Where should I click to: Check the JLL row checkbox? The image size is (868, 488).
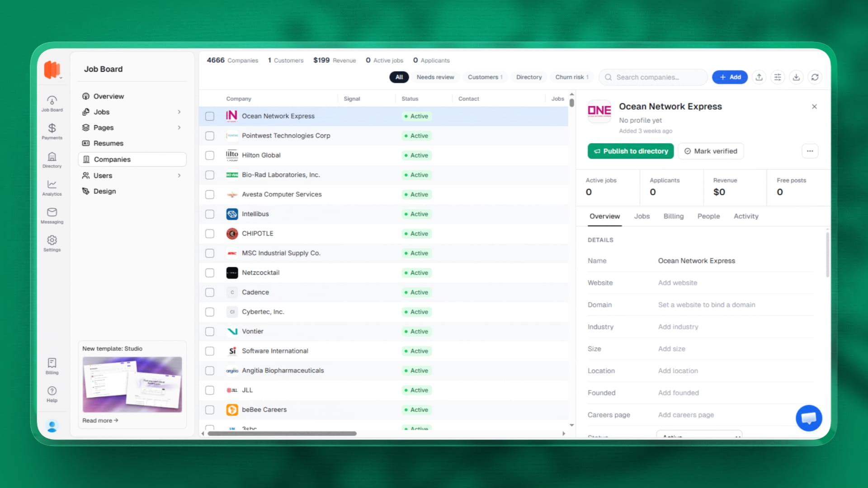tap(210, 390)
